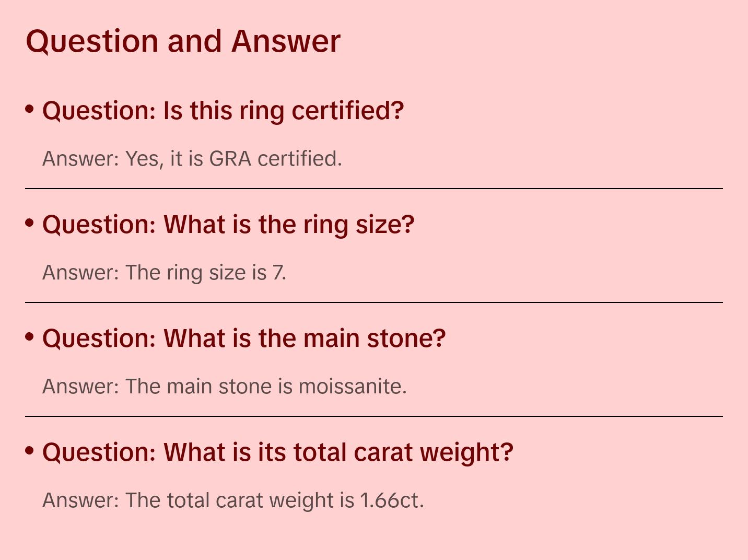Click the word "GRA" in the first answer
The image size is (748, 560).
(230, 159)
